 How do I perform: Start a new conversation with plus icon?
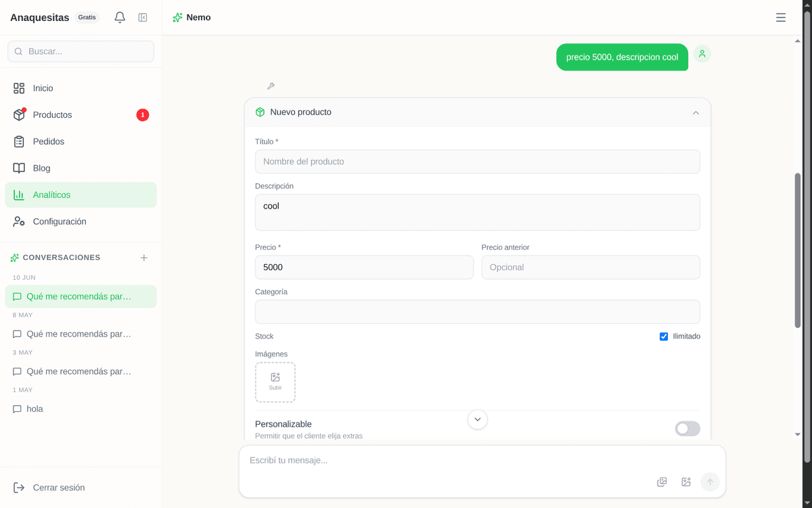(143, 258)
